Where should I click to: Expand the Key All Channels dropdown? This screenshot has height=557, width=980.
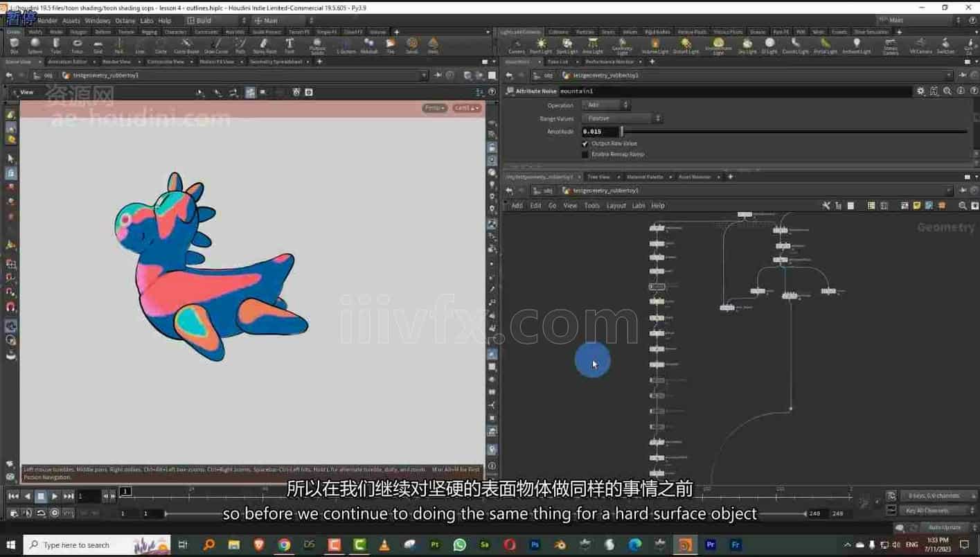tap(937, 511)
